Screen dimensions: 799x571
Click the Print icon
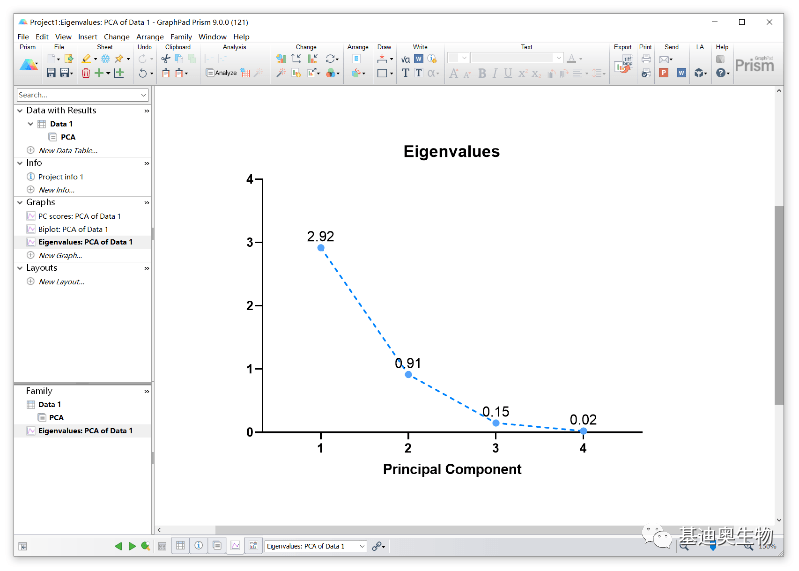646,59
